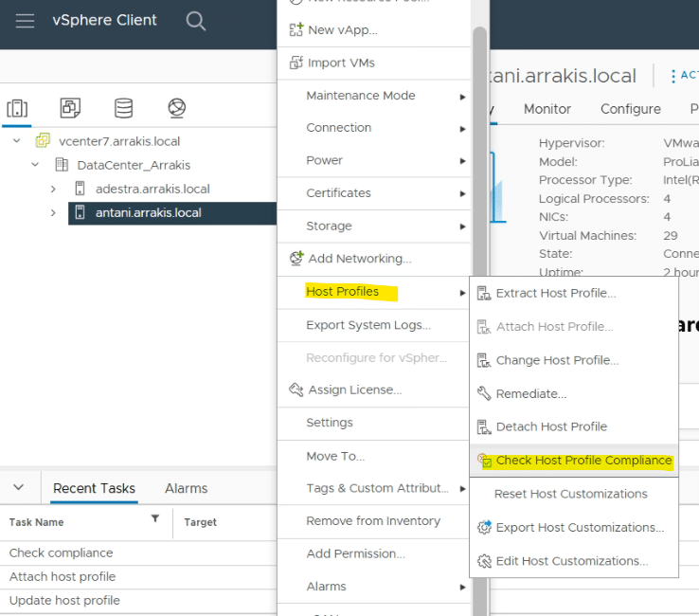Select adestra.arrakis.local in the tree

[152, 190]
